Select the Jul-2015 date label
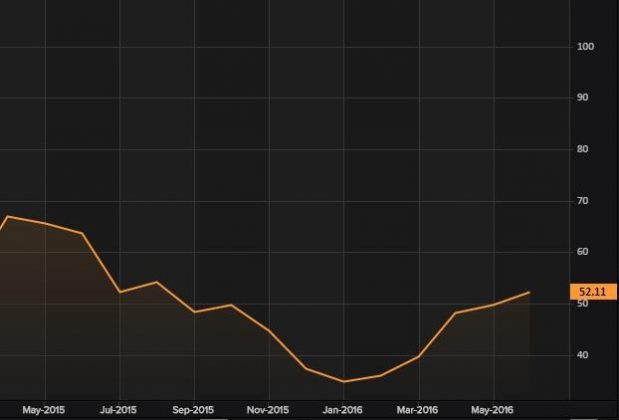Image resolution: width=619 pixels, height=420 pixels. tap(119, 409)
